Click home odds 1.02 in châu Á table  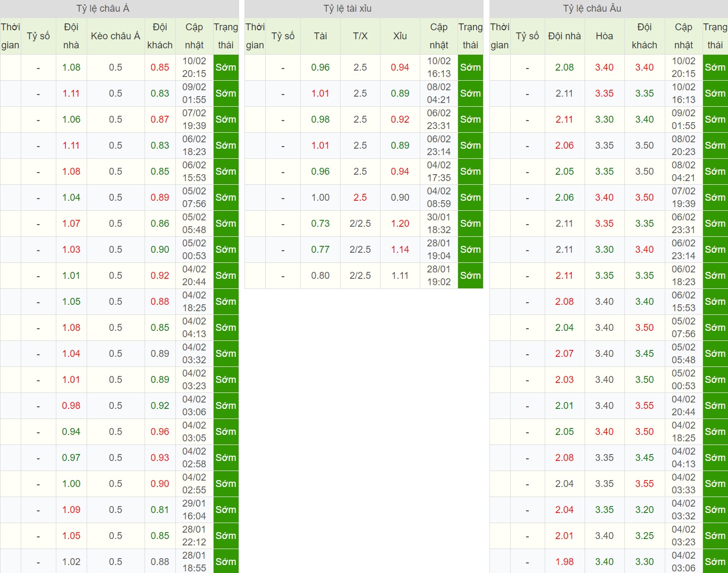click(x=71, y=562)
